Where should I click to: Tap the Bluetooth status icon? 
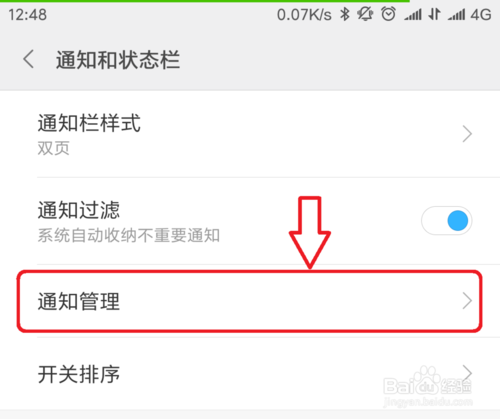tap(345, 14)
